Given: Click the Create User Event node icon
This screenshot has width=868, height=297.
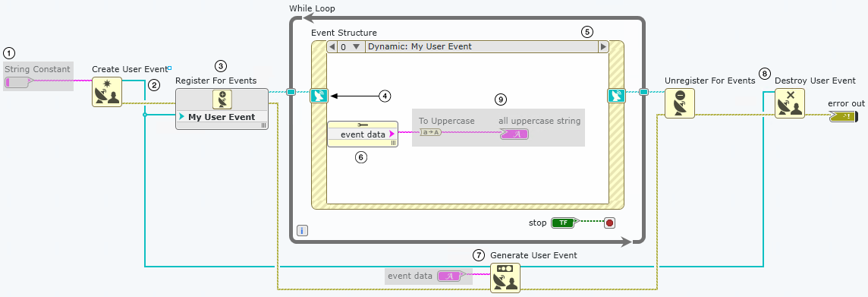Looking at the screenshot, I should pyautogui.click(x=106, y=92).
